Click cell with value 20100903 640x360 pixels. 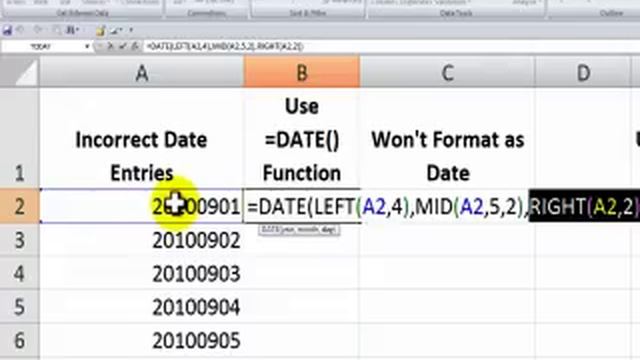coord(142,273)
